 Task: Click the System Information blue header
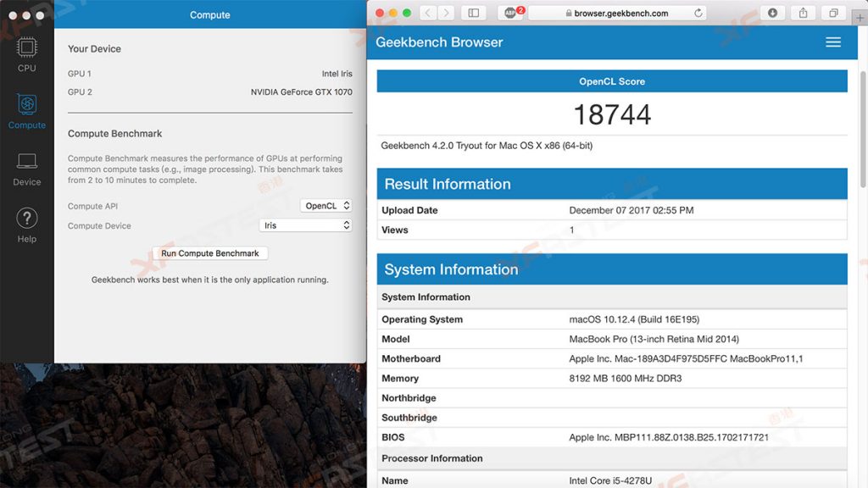[612, 269]
